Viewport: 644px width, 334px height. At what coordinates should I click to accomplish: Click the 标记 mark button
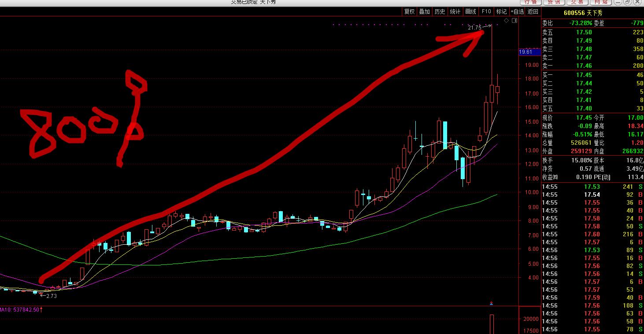501,12
